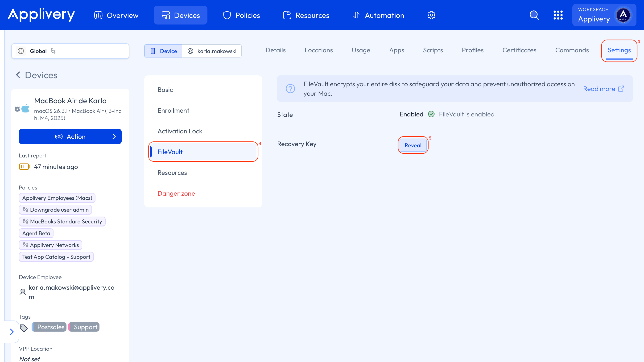Open the settings gear in top navigation
The width and height of the screenshot is (644, 362).
pyautogui.click(x=431, y=15)
